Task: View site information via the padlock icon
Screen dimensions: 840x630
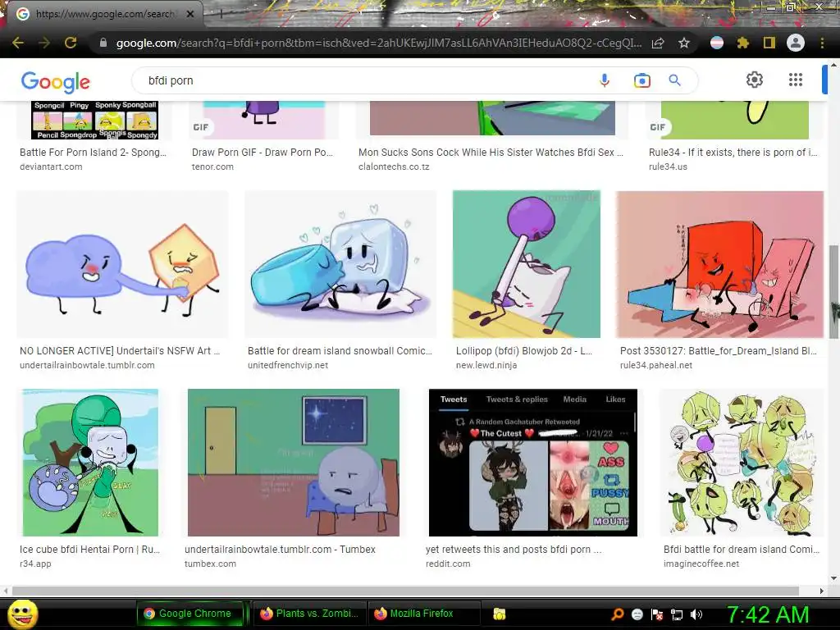Action: 103,43
